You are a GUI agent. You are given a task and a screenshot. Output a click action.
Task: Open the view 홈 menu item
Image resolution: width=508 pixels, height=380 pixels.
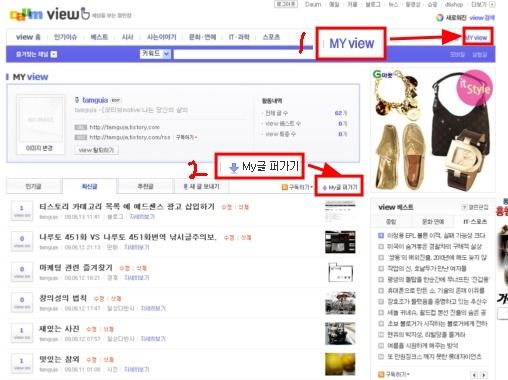pos(28,37)
